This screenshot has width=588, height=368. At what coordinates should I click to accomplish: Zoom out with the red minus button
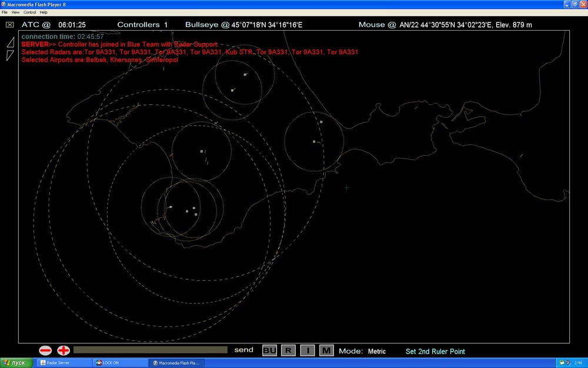[45, 350]
